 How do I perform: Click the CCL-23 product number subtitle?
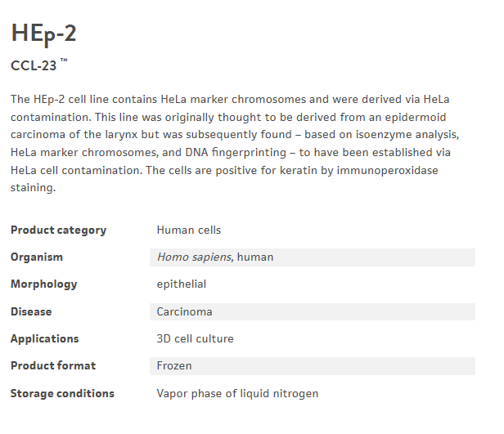34,65
